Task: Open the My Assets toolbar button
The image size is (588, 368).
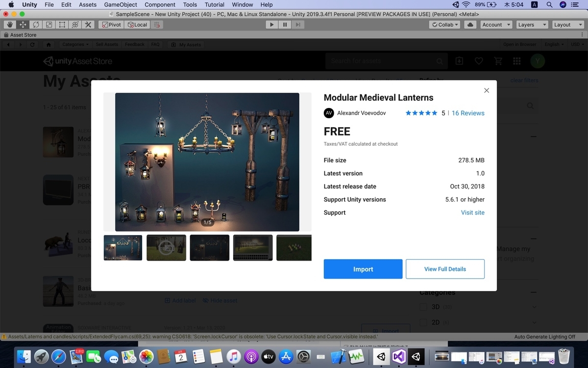Action: point(186,44)
